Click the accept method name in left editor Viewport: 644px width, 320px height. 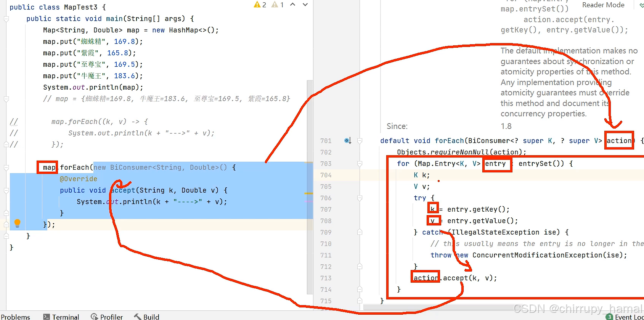(x=123, y=190)
